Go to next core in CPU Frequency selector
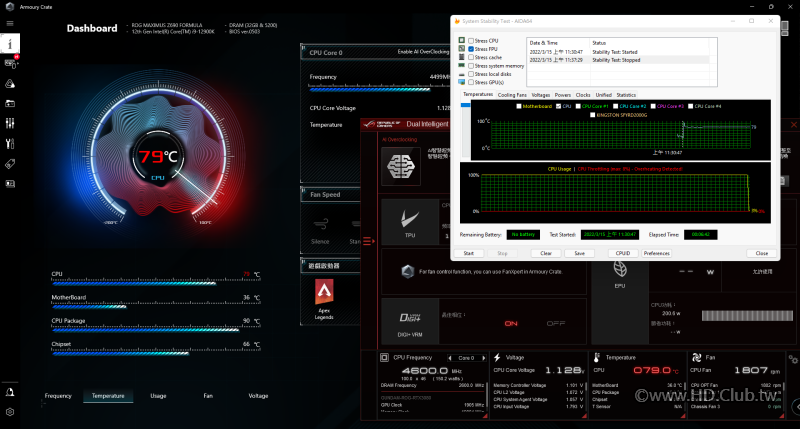Screen dimensions: 800x429 484,358
